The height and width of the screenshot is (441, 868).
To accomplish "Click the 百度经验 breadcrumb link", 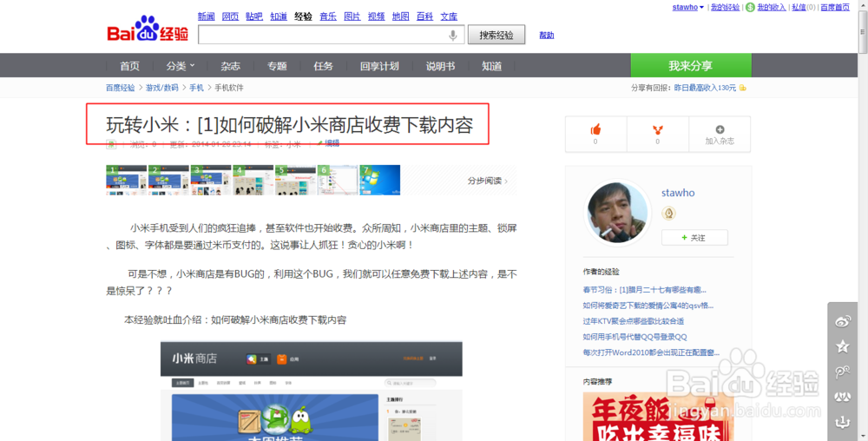I will [121, 88].
